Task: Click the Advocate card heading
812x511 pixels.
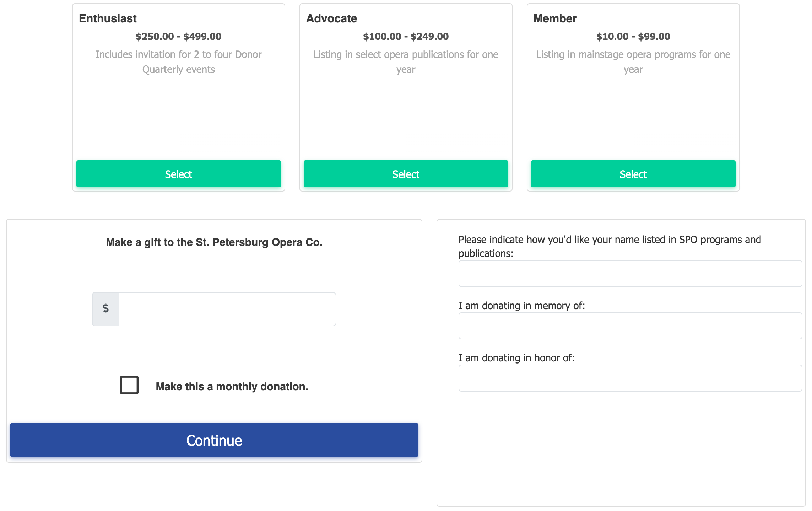Action: coord(331,18)
